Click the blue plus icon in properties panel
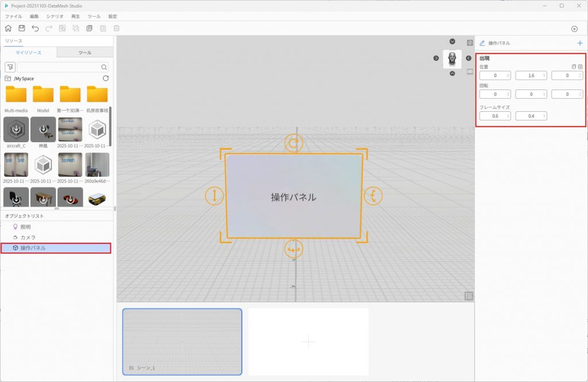The height and width of the screenshot is (382, 588). [x=579, y=43]
